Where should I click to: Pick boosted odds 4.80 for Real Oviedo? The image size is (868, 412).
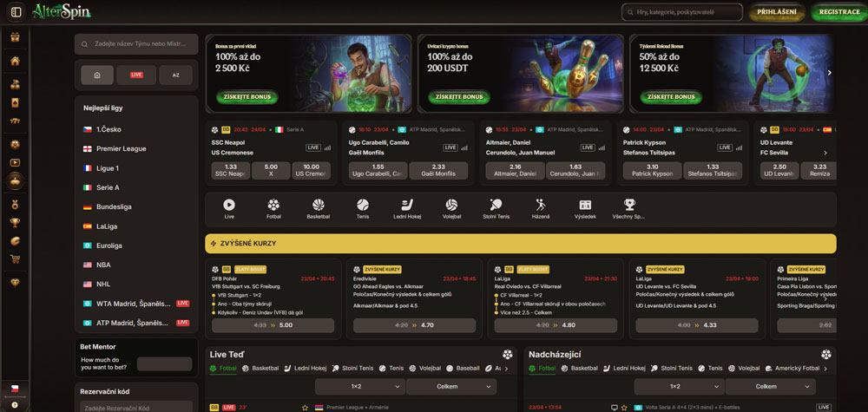[556, 325]
